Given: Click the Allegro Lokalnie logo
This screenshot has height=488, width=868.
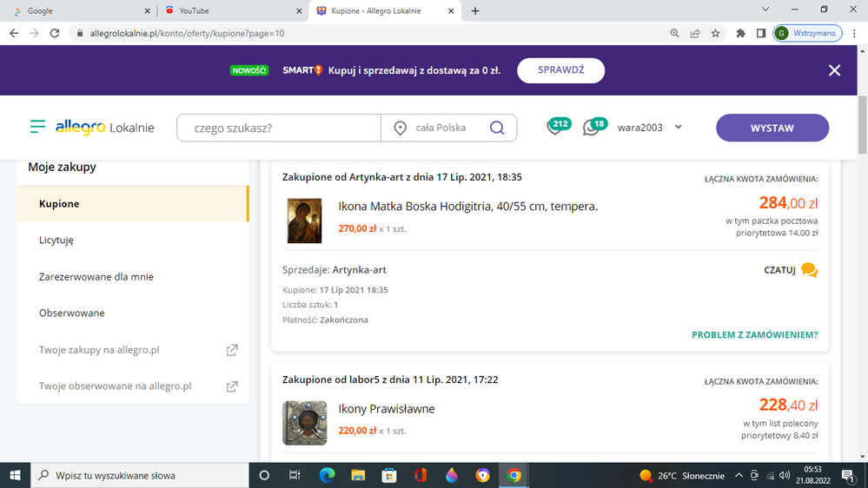Looking at the screenshot, I should click(x=104, y=128).
